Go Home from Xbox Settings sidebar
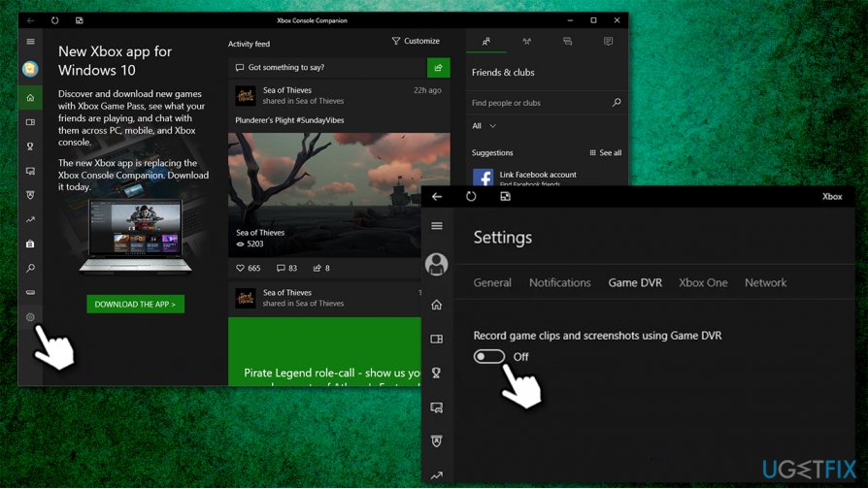Screen dimensions: 868x489 [437, 305]
